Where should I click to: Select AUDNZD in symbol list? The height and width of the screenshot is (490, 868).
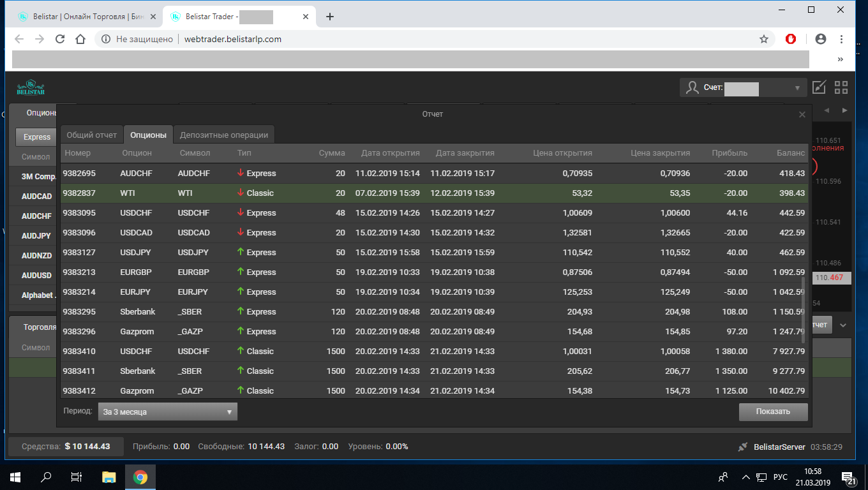pos(37,256)
